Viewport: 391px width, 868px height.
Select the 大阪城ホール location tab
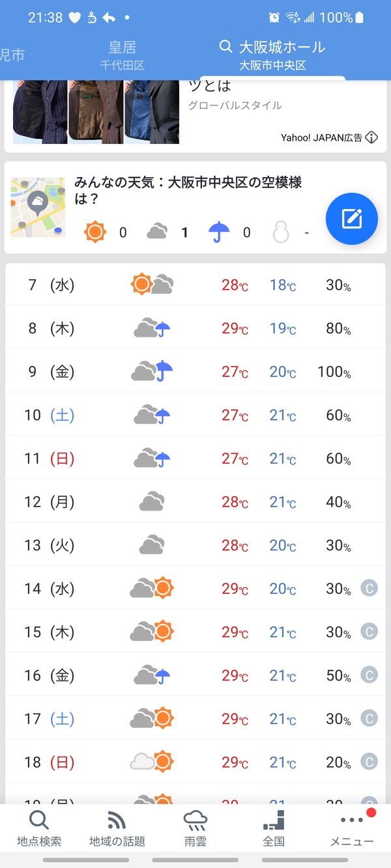(272, 55)
